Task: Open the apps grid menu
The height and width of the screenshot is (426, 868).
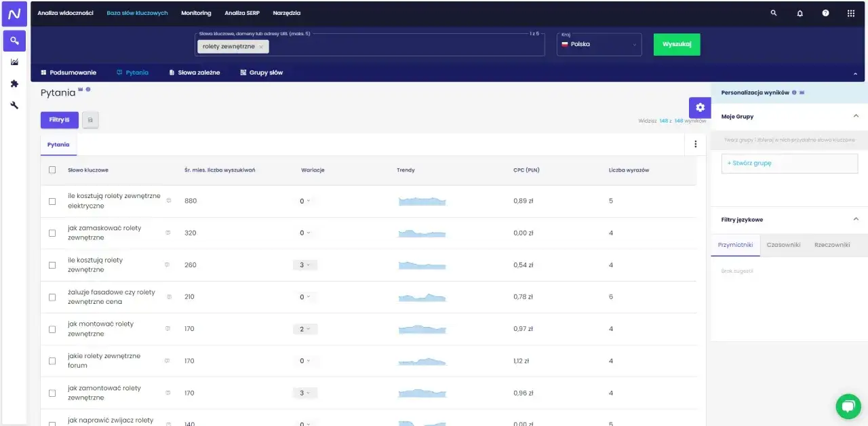Action: [x=851, y=13]
